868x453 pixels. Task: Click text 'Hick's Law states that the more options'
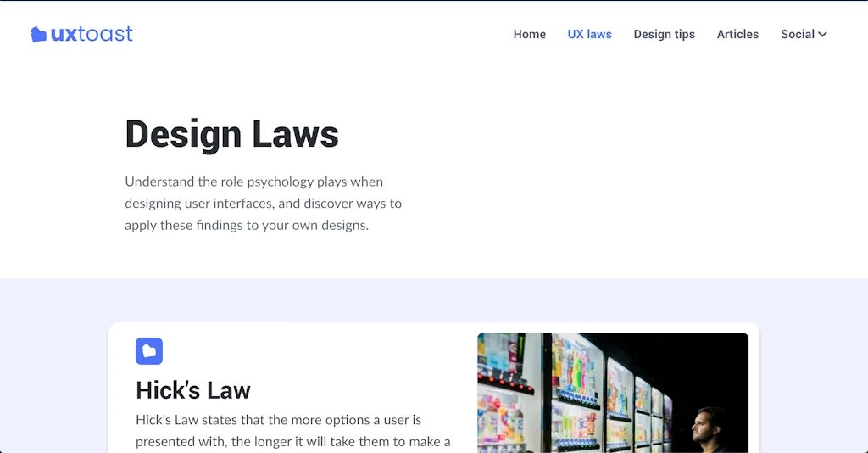tap(254, 420)
